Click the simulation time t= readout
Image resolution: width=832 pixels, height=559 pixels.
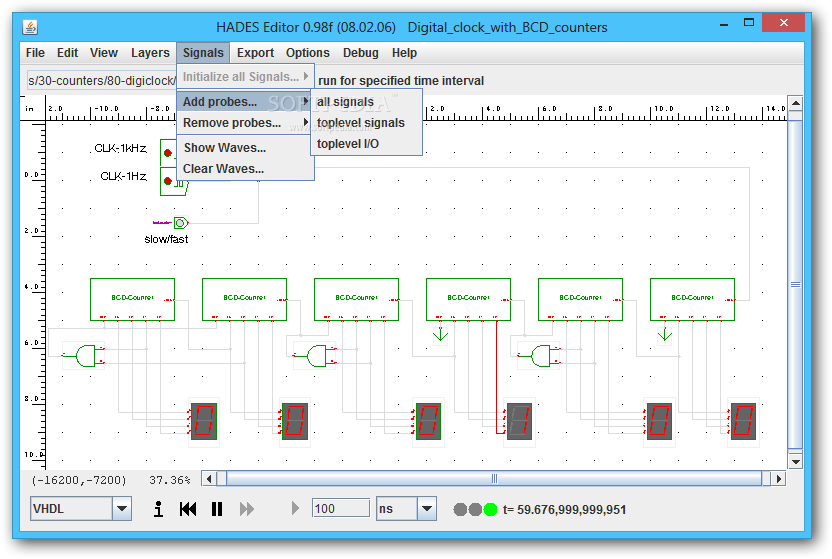click(565, 510)
